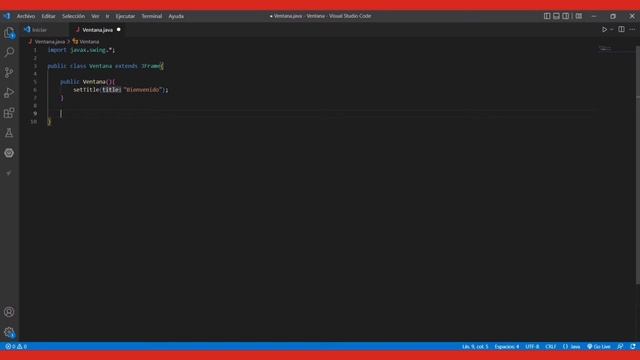This screenshot has height=360, width=640.
Task: Open the Archivo menu
Action: click(26, 16)
